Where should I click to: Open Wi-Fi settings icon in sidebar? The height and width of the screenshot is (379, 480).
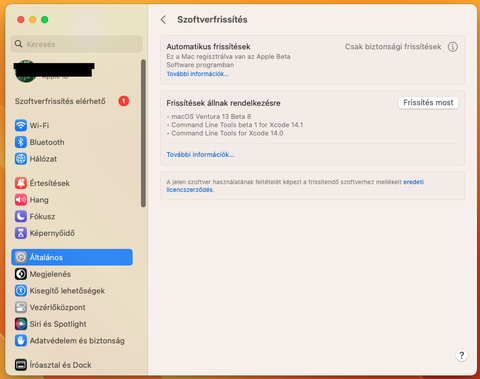coord(21,126)
